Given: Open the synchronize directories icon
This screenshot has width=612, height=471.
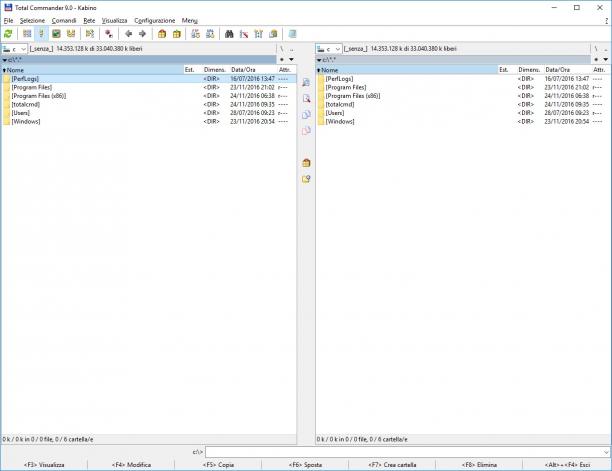Looking at the screenshot, I should [x=258, y=34].
